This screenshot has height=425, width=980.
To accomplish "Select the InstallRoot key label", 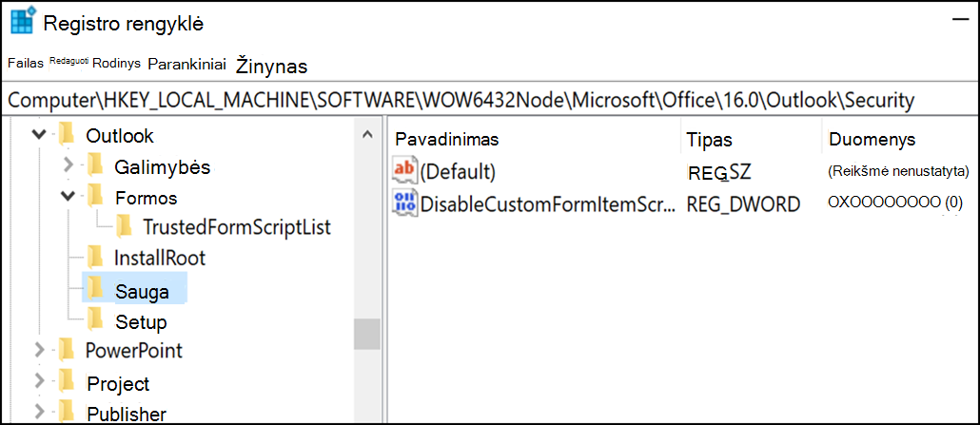I will pos(160,257).
